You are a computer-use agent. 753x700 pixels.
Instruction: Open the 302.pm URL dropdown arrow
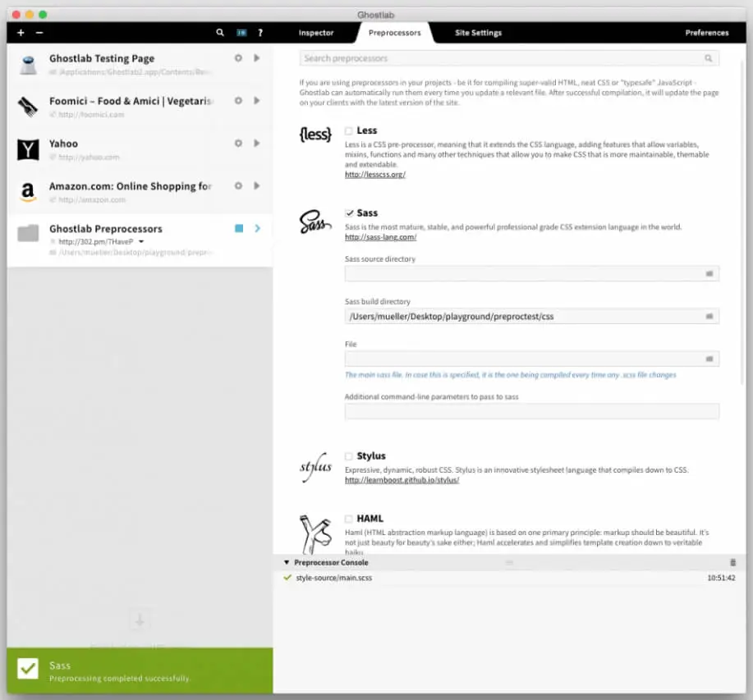point(141,242)
